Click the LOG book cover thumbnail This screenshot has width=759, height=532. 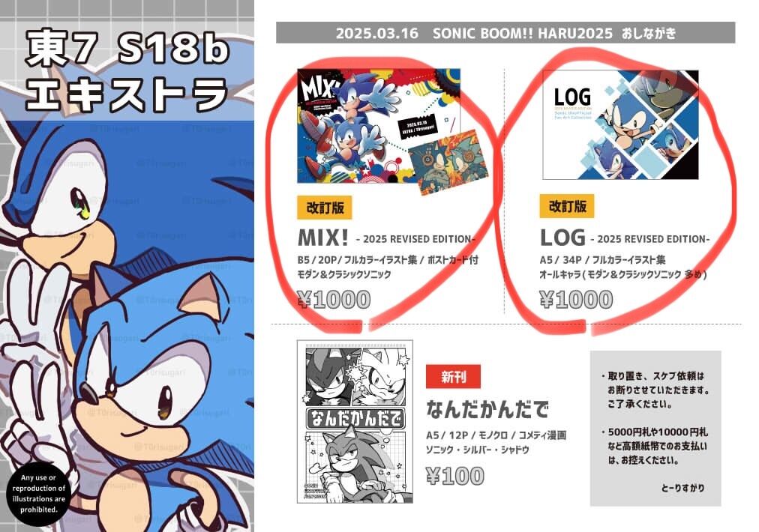tap(620, 125)
